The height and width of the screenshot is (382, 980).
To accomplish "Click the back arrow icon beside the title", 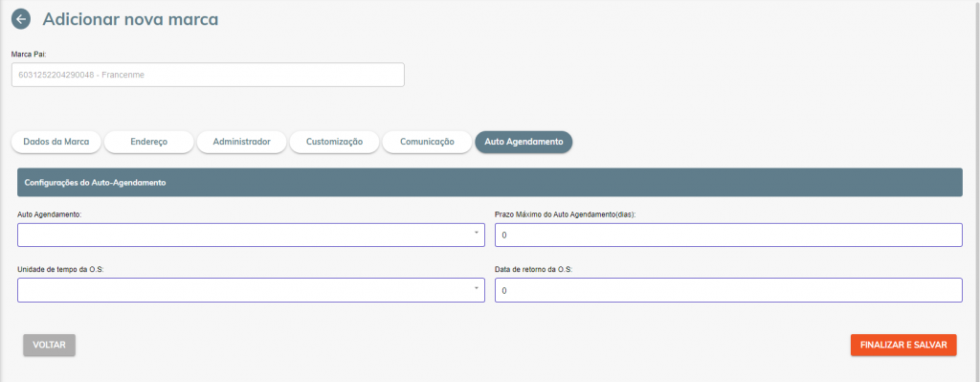I will pos(21,19).
